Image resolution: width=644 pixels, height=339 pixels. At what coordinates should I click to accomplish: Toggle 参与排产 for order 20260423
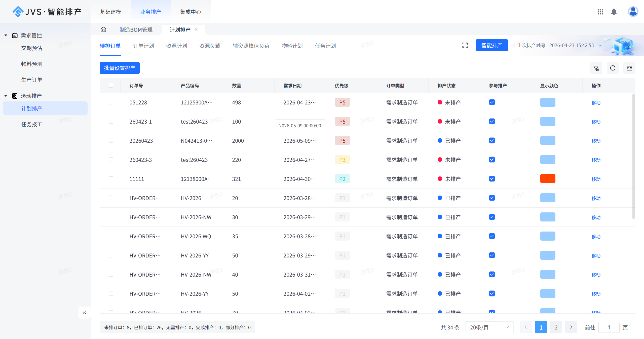click(492, 140)
